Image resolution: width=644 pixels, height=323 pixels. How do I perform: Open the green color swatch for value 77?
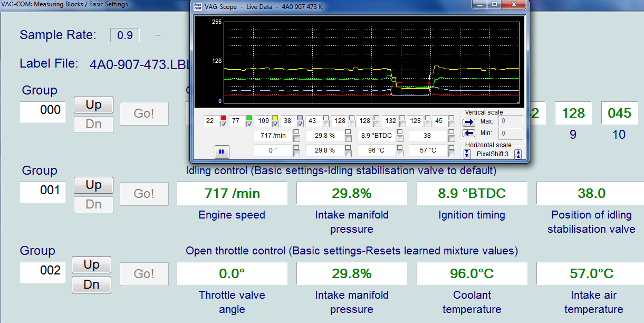(249, 118)
